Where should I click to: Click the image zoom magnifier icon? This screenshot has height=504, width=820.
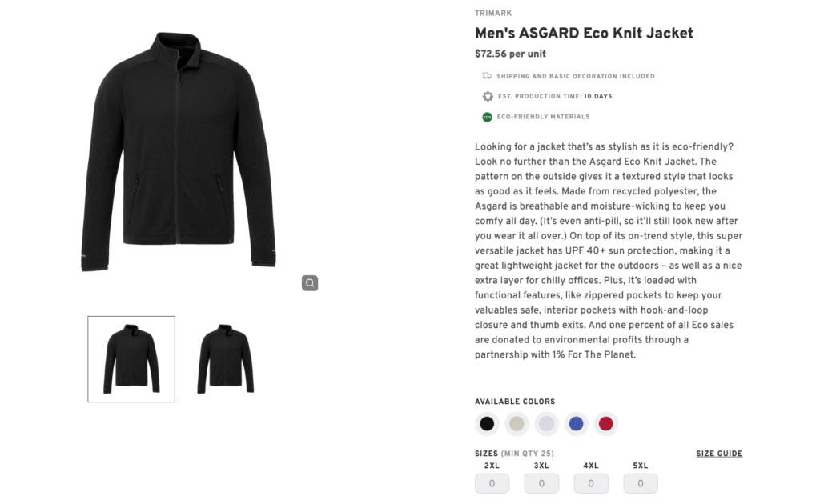coord(310,282)
